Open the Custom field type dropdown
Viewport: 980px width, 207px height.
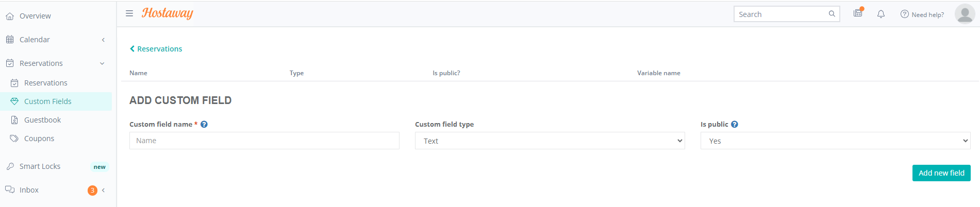[550, 141]
